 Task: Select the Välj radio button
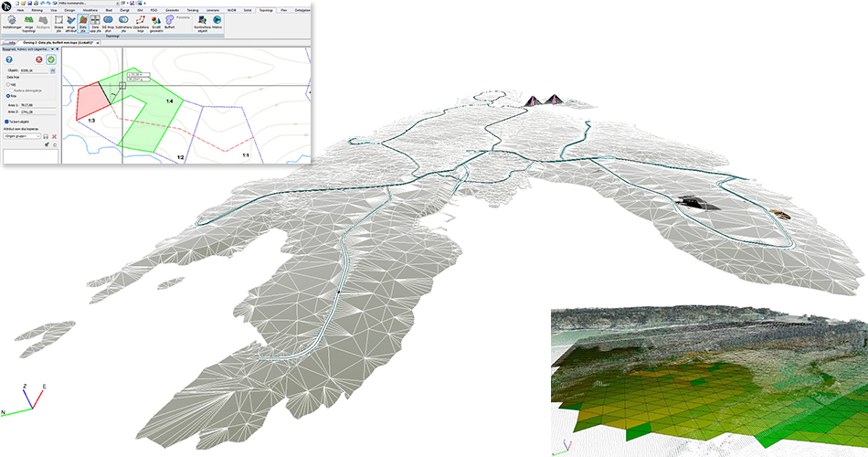click(x=6, y=84)
